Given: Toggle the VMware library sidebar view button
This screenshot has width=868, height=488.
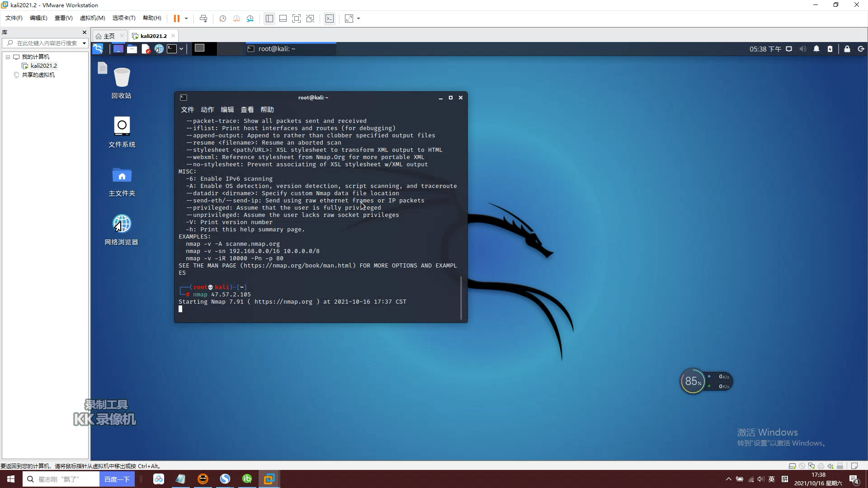Looking at the screenshot, I should 269,19.
